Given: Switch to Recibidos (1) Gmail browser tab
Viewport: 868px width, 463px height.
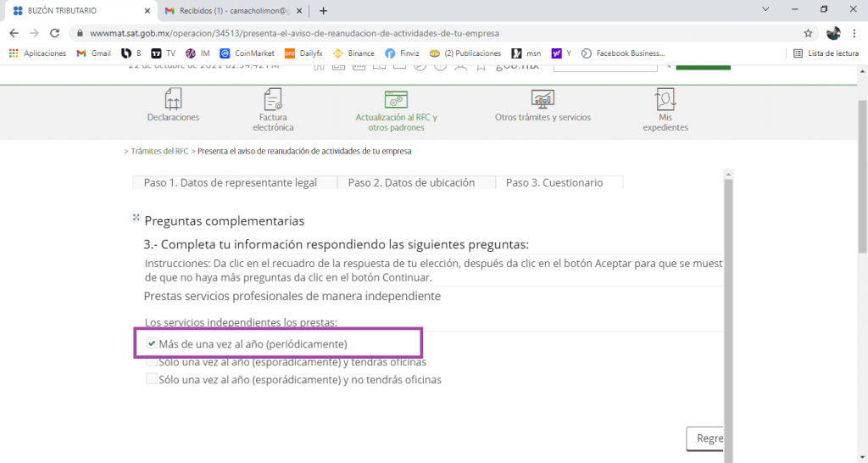Looking at the screenshot, I should (232, 10).
